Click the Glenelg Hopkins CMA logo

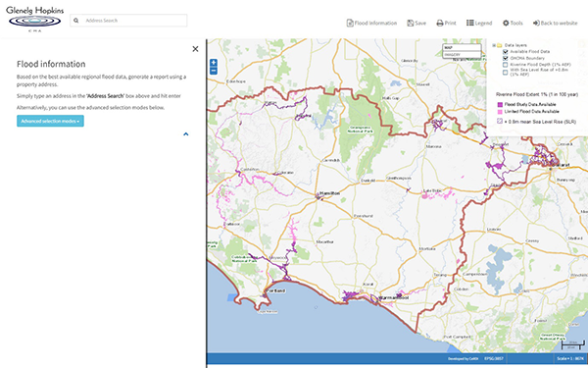coord(35,19)
